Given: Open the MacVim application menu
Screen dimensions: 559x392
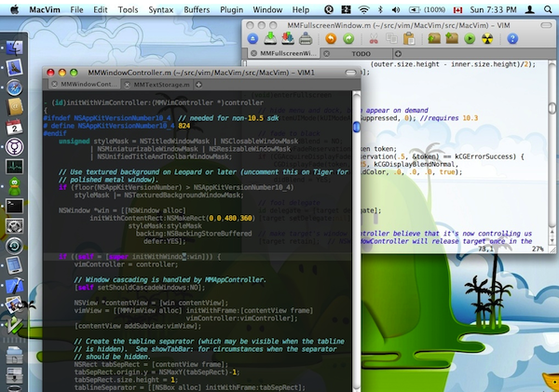Looking at the screenshot, I should click(x=45, y=9).
